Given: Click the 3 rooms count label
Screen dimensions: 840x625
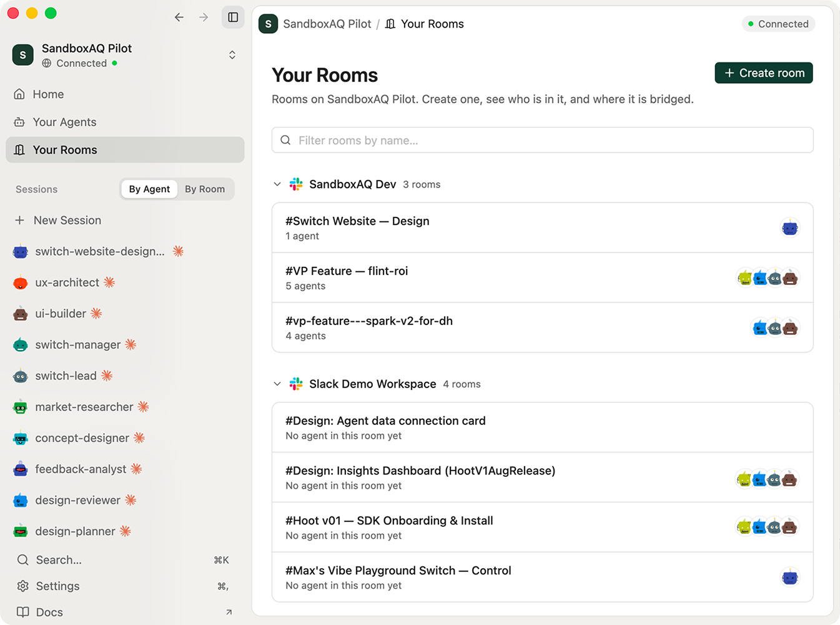Looking at the screenshot, I should click(x=422, y=184).
